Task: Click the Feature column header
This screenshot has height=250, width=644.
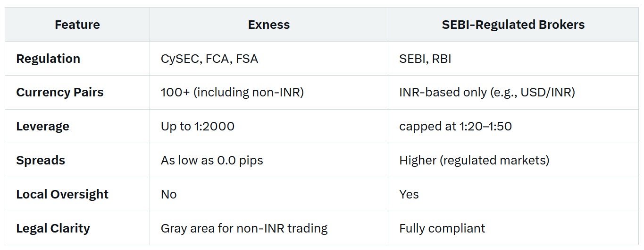Action: (x=77, y=25)
